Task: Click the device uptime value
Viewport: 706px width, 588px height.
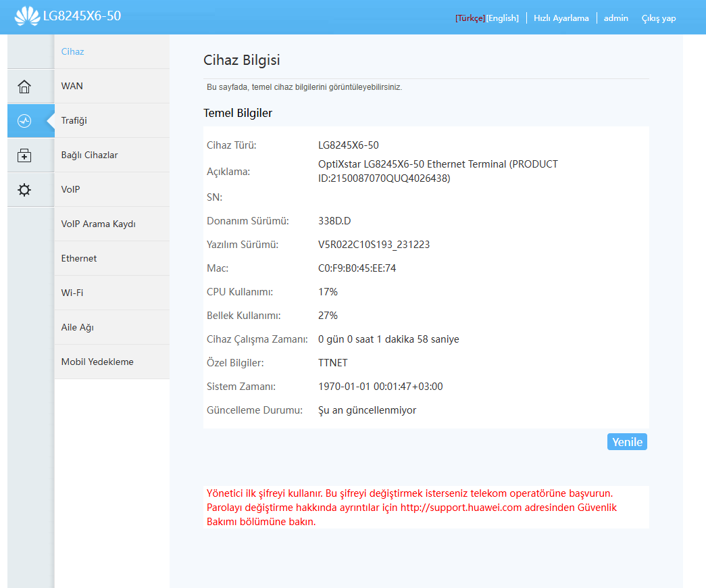Action: (388, 339)
